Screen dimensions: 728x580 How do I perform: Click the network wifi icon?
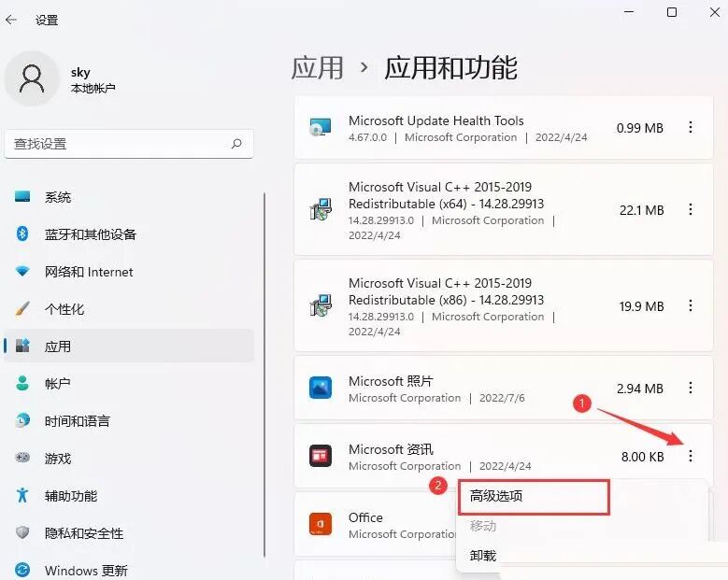click(x=22, y=271)
